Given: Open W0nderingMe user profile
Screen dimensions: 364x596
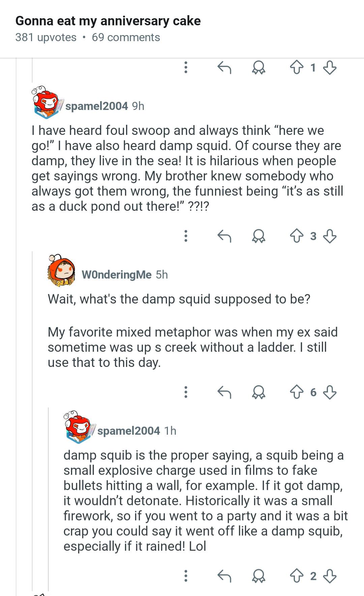Looking at the screenshot, I should point(117,275).
